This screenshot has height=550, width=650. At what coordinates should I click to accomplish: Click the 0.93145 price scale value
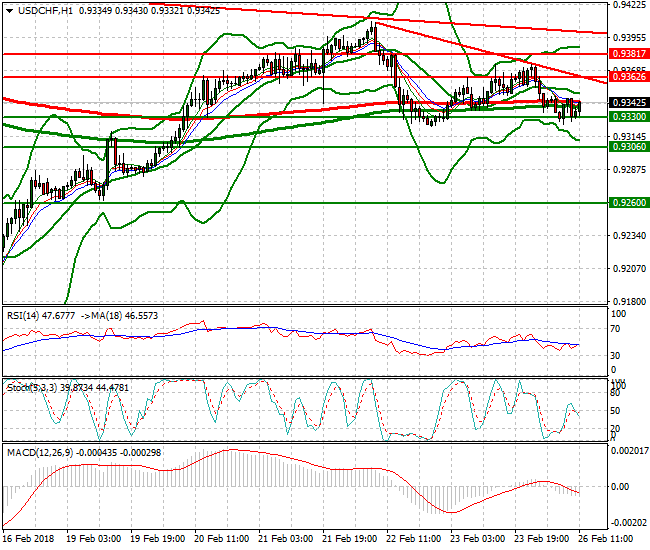click(x=629, y=136)
